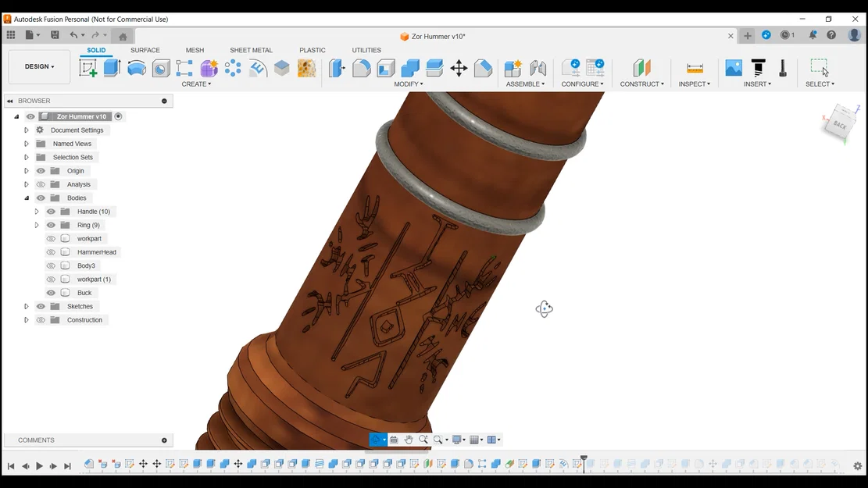This screenshot has width=868, height=488.
Task: Open the SURFACE ribbon tab
Action: [145, 50]
